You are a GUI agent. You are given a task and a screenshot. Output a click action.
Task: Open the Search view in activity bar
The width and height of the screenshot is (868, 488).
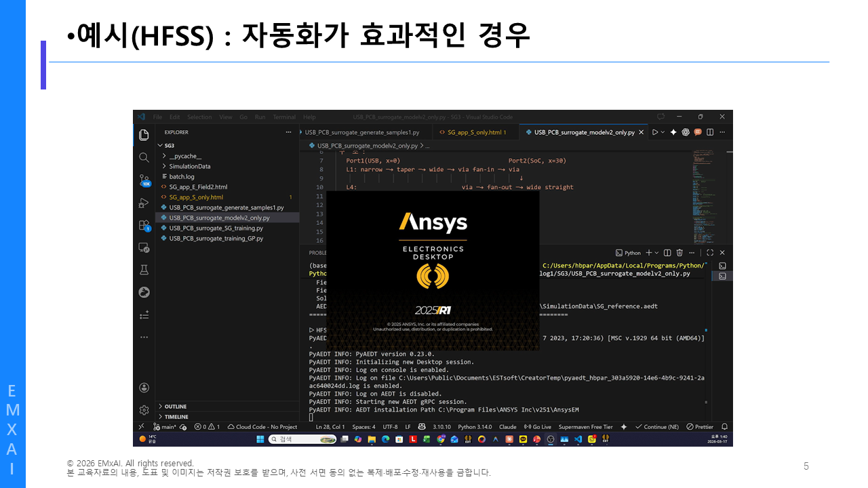click(144, 157)
